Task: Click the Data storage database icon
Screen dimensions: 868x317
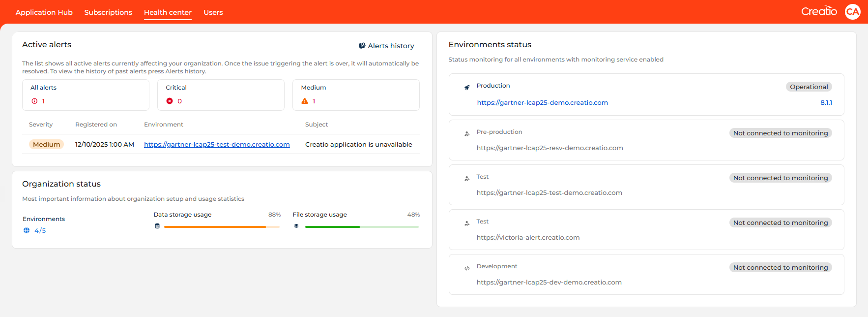Action: point(157,226)
